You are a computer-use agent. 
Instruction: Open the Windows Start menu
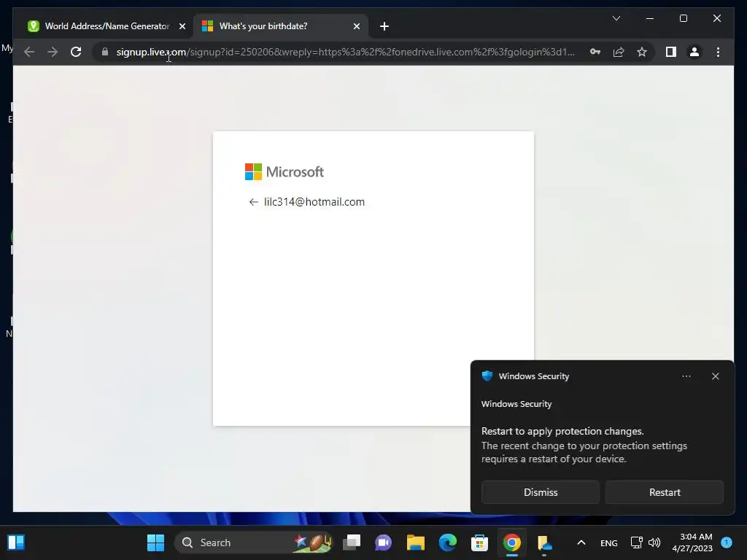155,542
